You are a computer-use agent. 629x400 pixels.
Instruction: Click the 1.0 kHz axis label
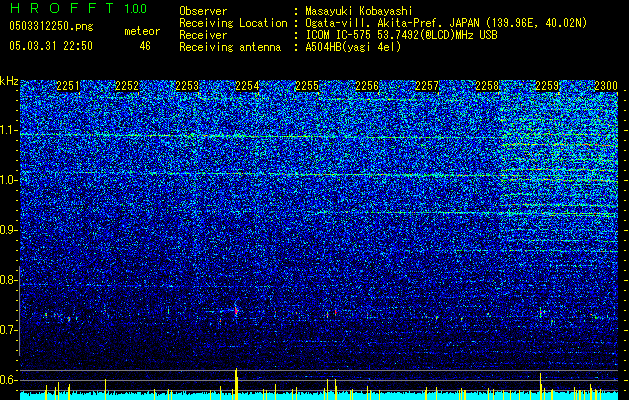click(8, 181)
